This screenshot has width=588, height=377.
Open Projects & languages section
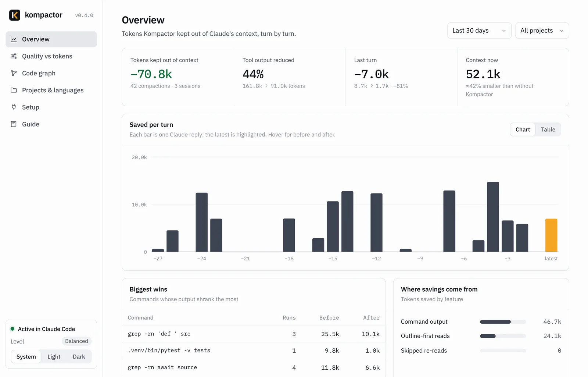point(51,90)
